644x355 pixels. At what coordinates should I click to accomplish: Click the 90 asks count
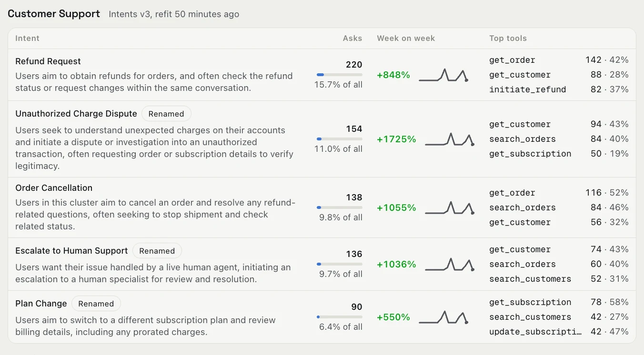357,307
